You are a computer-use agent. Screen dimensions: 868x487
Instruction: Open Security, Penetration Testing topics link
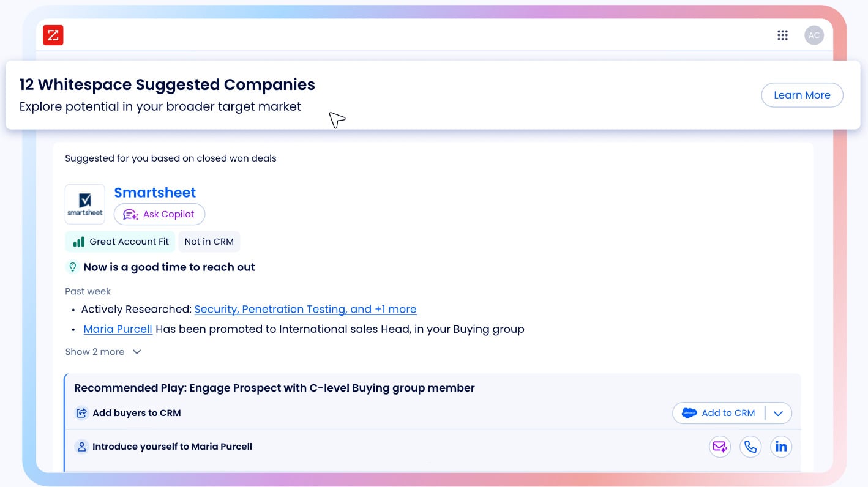click(x=305, y=309)
